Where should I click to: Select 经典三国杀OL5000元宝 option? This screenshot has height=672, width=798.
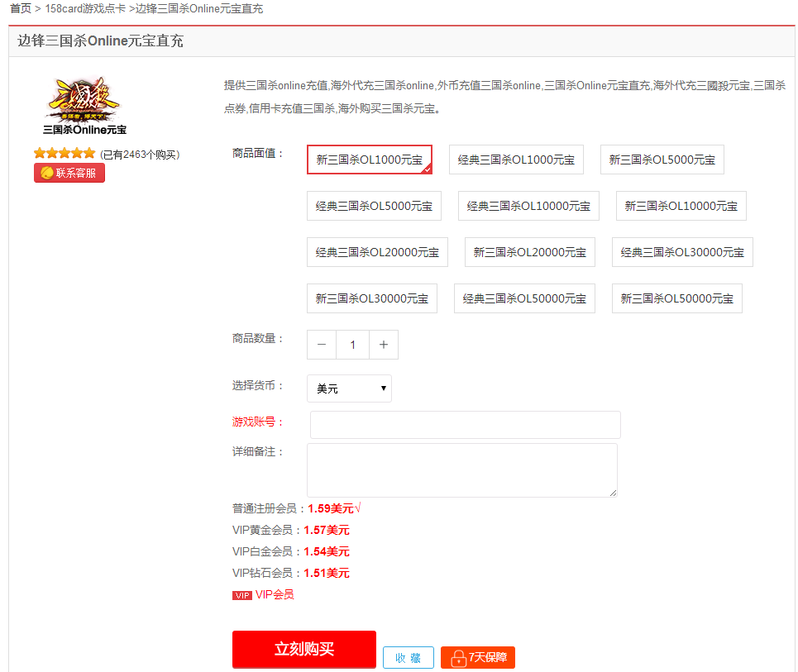point(374,206)
